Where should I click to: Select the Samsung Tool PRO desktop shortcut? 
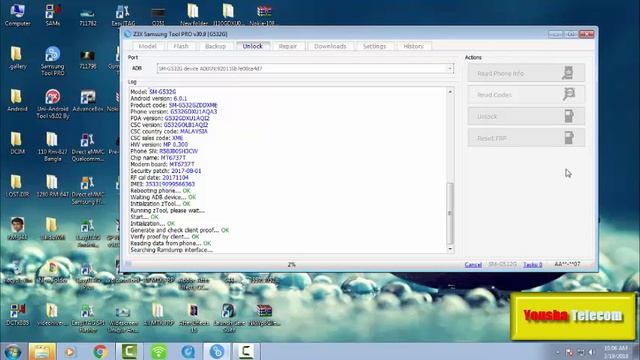(53, 61)
